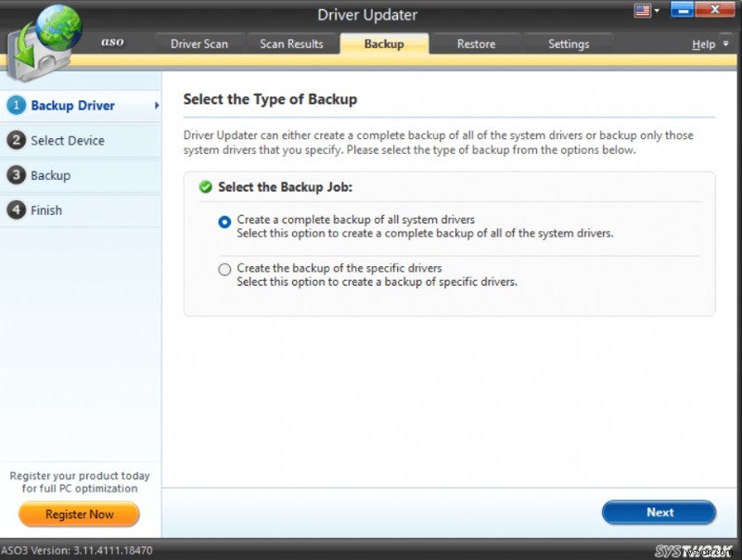Select complete backup of all system drivers

(224, 221)
